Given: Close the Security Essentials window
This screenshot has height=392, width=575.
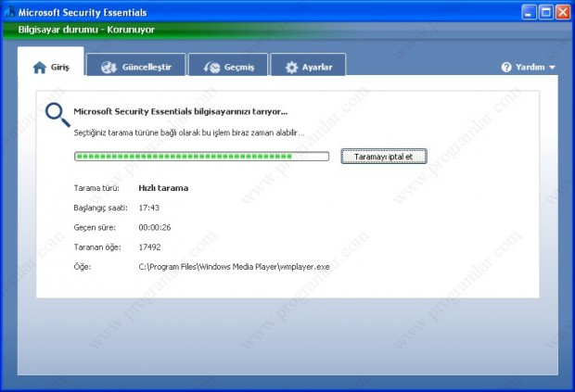Looking at the screenshot, I should pos(563,12).
